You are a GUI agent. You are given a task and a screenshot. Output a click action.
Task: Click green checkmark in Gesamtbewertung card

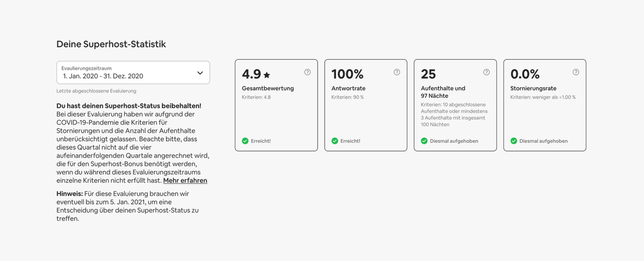[245, 141]
